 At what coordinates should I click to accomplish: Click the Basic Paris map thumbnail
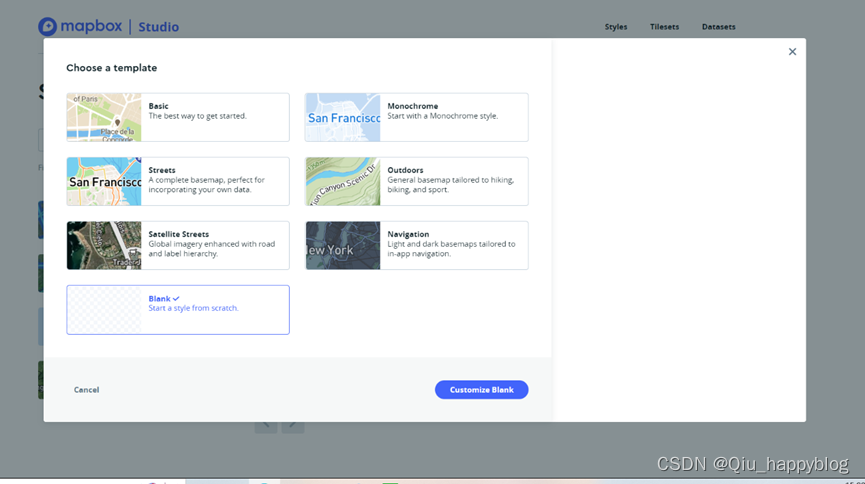[x=104, y=117]
